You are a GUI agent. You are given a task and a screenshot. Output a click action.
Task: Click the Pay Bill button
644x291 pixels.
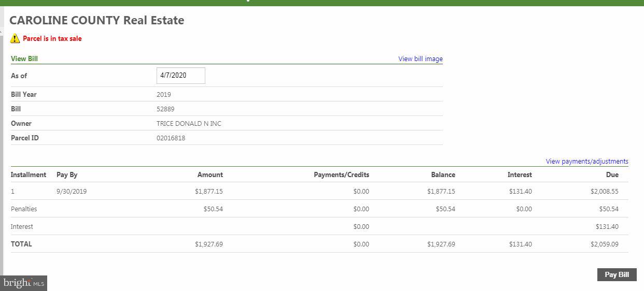[x=617, y=274]
